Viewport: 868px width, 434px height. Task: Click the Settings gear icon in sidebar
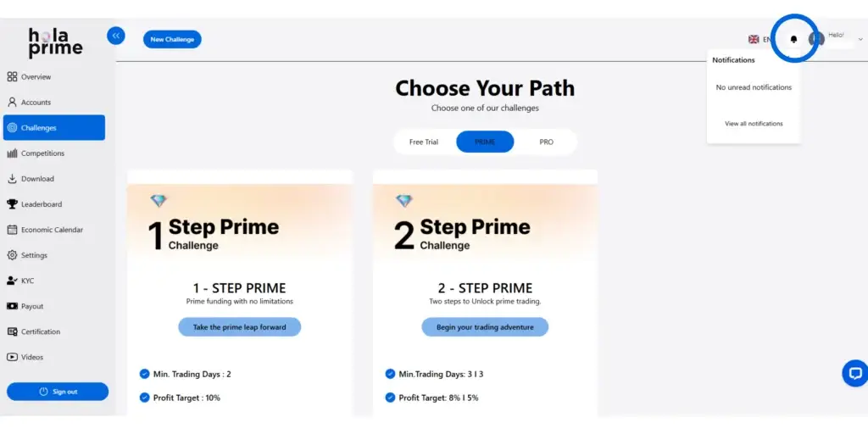(12, 255)
